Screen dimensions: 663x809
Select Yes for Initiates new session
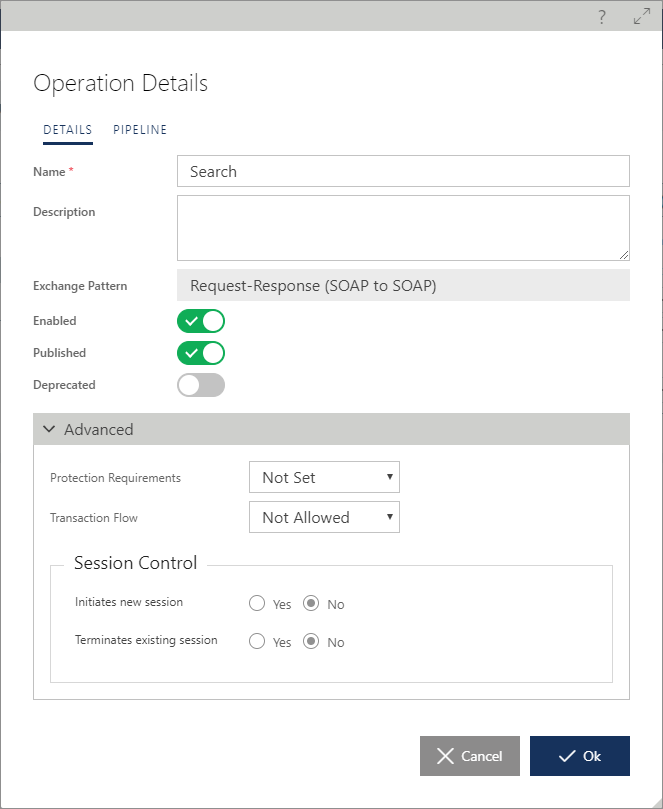click(257, 603)
